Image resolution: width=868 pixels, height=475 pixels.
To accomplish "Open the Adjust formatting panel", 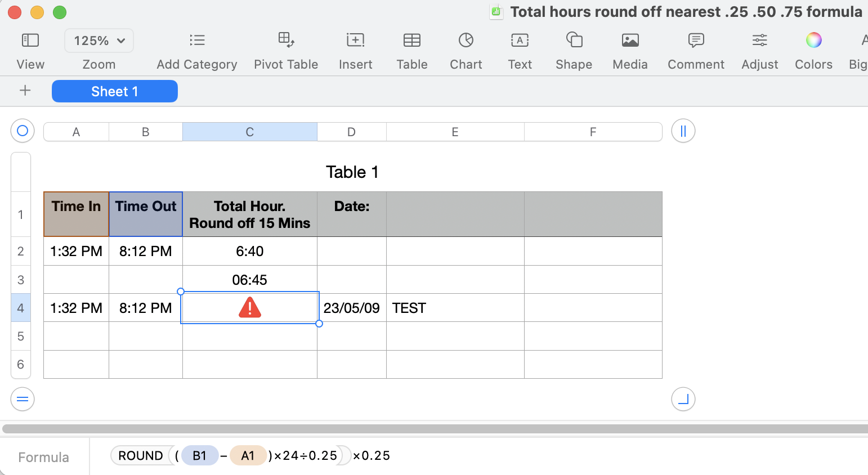I will coord(759,48).
